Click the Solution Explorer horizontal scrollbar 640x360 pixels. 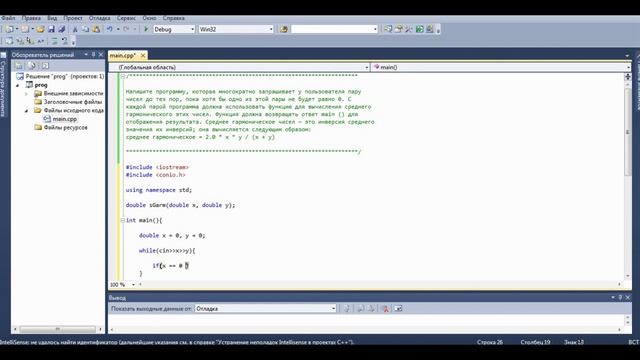click(x=58, y=329)
